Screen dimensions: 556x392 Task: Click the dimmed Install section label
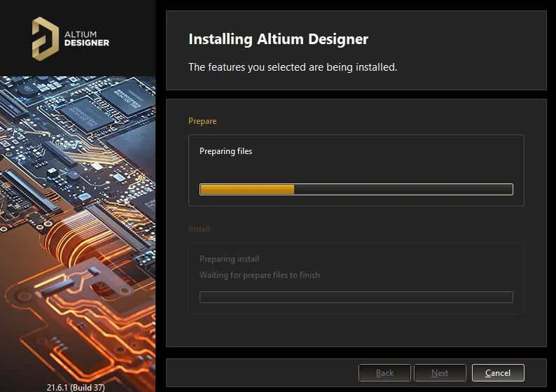coord(199,229)
